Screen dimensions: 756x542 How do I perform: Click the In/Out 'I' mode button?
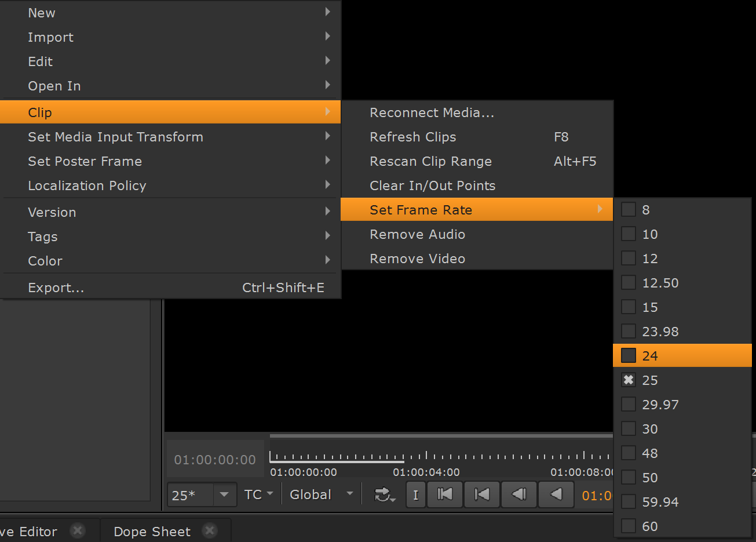[415, 494]
